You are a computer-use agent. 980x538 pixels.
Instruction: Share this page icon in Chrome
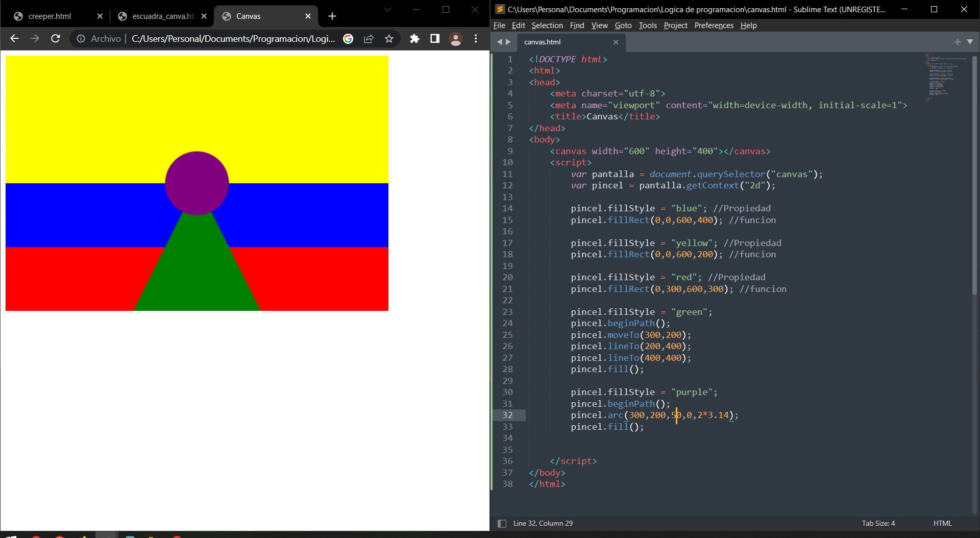(x=369, y=39)
